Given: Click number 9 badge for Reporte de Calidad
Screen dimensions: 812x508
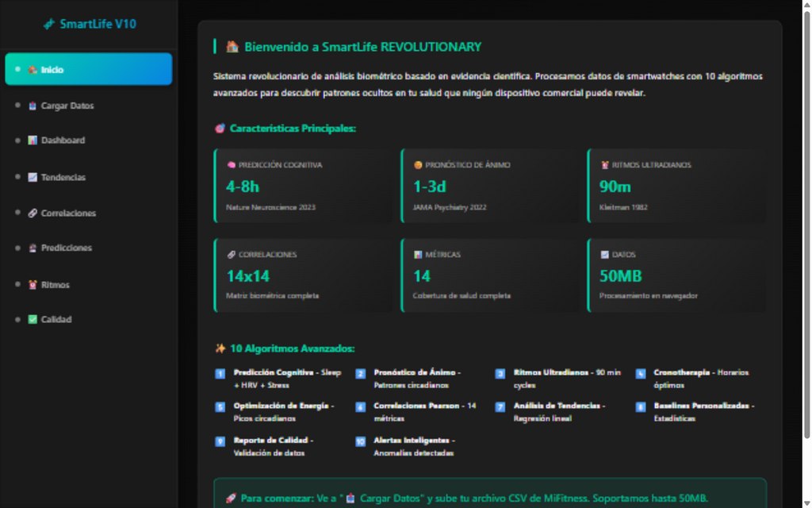Looking at the screenshot, I should point(220,441).
